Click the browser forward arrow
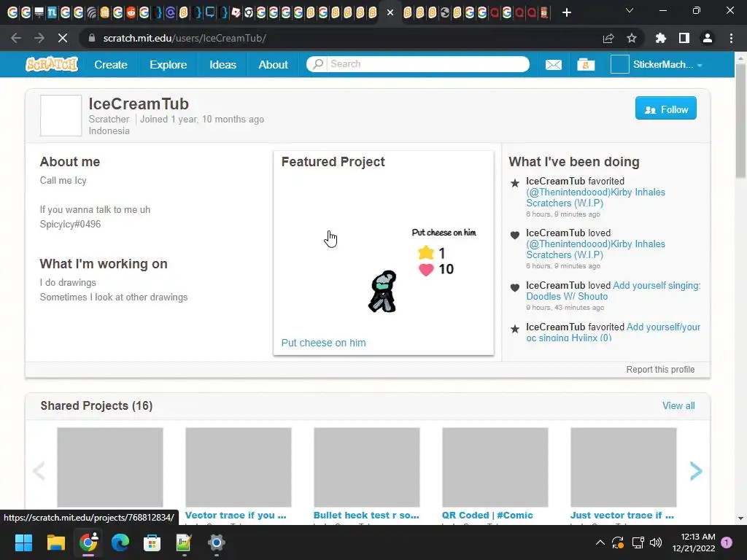The image size is (747, 560). 39,38
